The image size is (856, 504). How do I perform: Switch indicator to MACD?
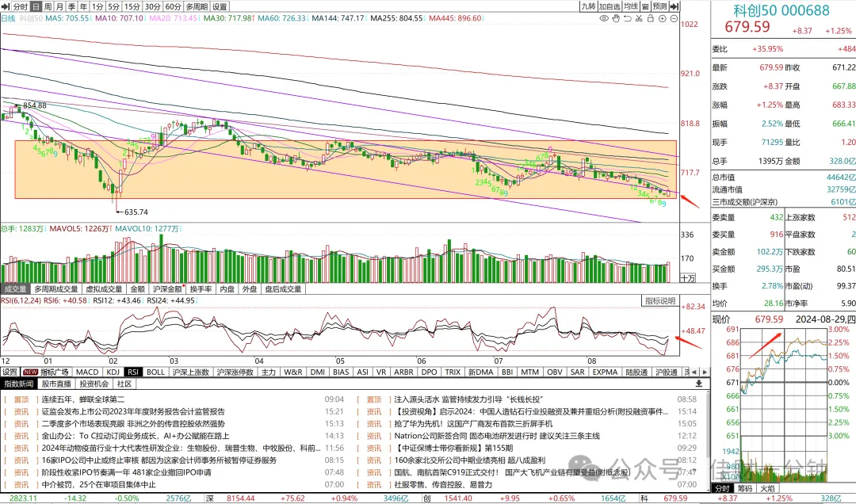click(87, 372)
